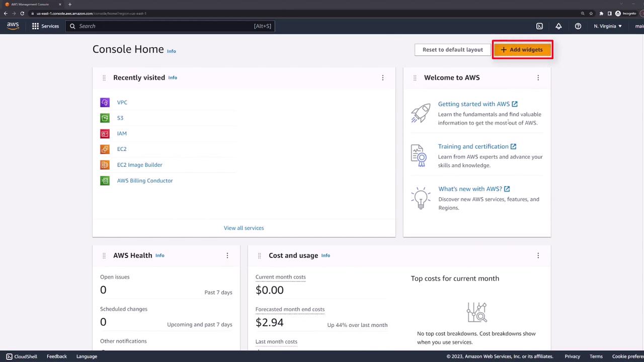
Task: Open Welcome to AWS widget options menu
Action: 538,78
